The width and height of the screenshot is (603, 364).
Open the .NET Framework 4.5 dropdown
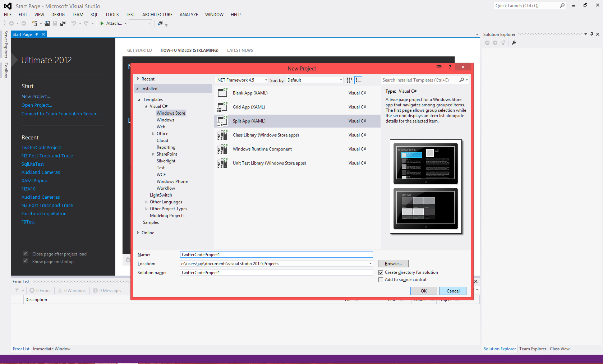[x=242, y=80]
